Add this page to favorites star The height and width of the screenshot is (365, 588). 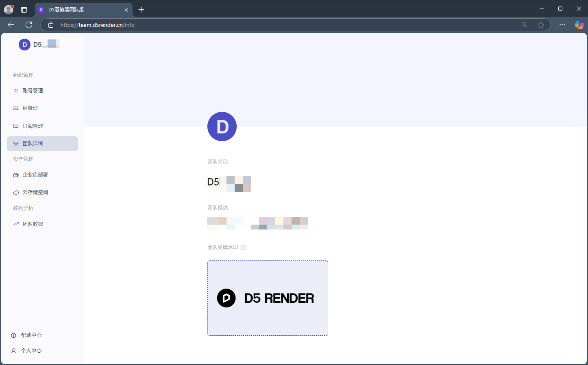[541, 25]
